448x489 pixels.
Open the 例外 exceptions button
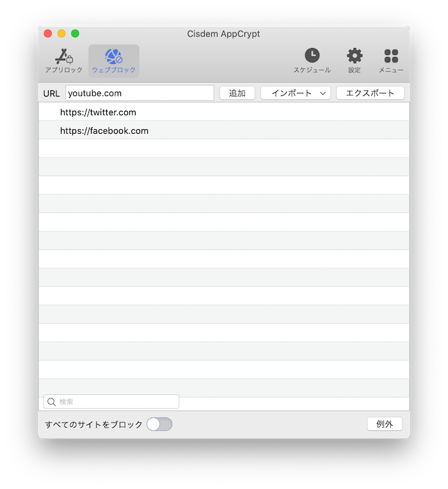pyautogui.click(x=385, y=424)
